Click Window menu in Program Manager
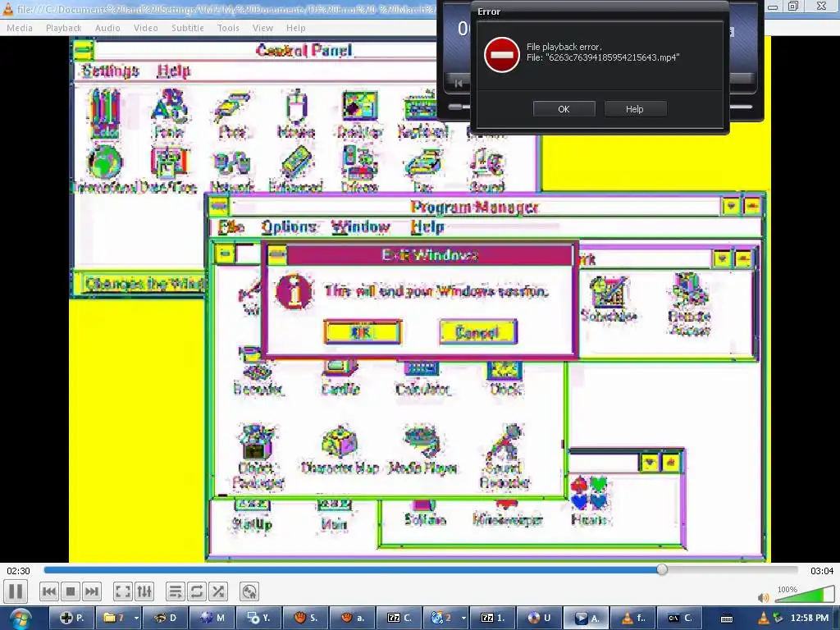 [360, 227]
